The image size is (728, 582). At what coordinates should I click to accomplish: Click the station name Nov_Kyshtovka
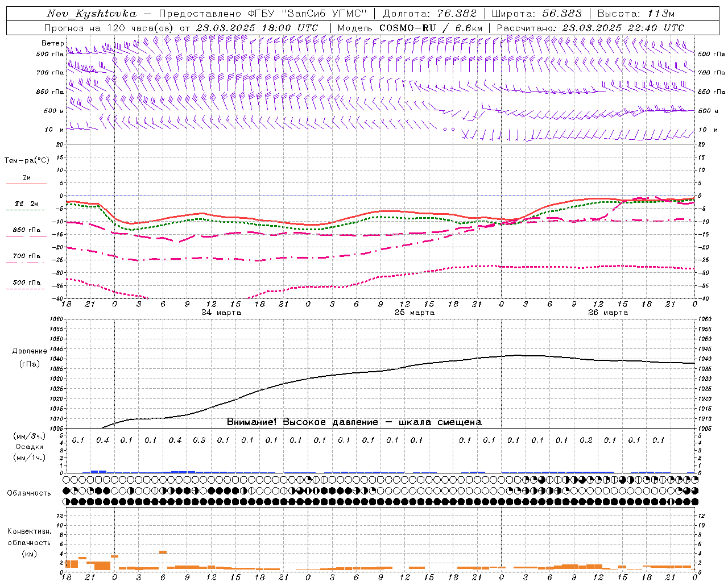click(92, 14)
